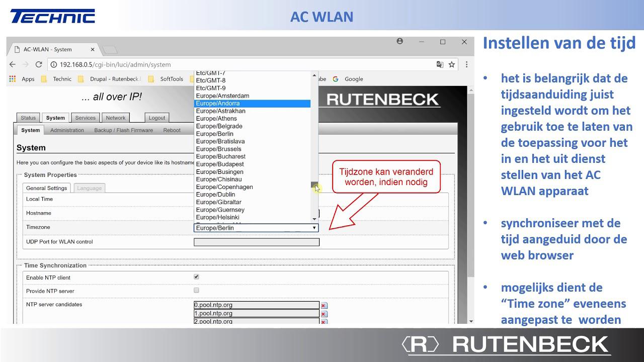Viewport: 644px width, 362px height.
Task: Open the Google bookmark
Action: [x=348, y=79]
